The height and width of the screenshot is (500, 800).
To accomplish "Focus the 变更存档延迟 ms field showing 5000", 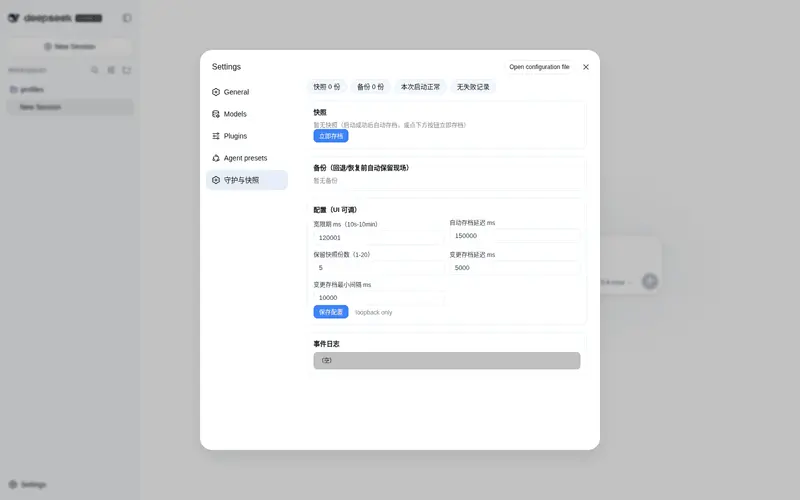I will [x=514, y=268].
